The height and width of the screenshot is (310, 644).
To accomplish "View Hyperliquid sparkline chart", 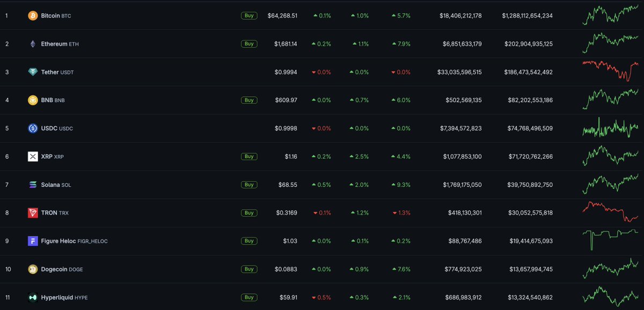I will coord(611,296).
